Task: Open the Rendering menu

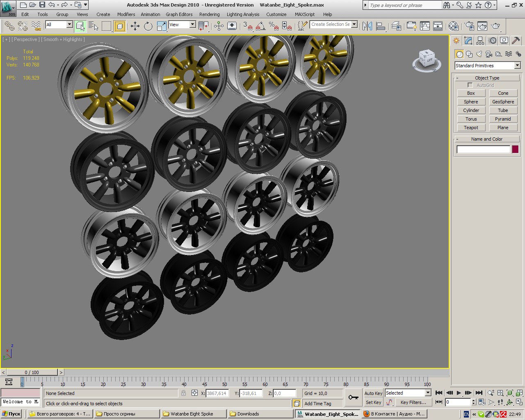Action: click(x=209, y=14)
